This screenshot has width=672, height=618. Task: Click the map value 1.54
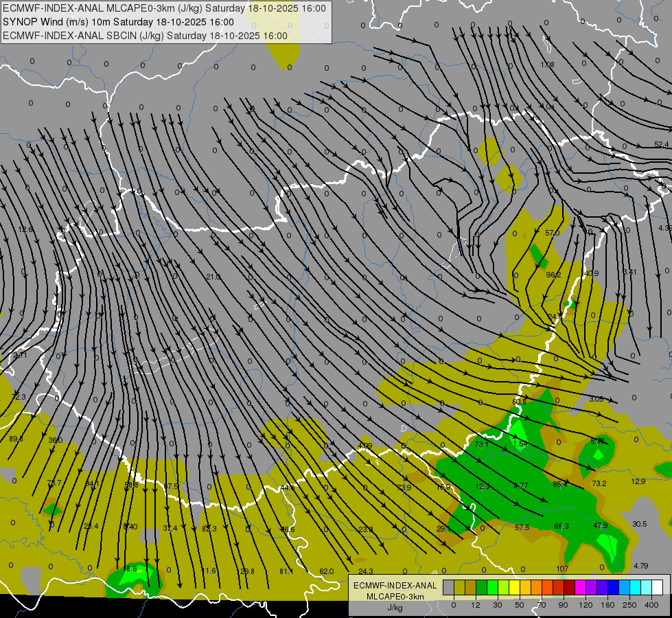(520, 444)
